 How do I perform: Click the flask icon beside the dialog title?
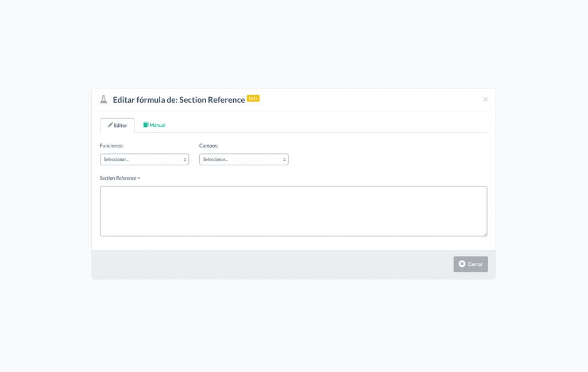coord(103,99)
